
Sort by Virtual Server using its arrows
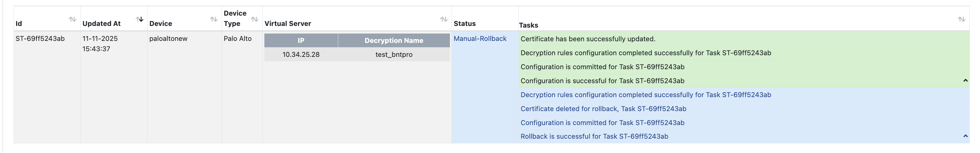pyautogui.click(x=444, y=19)
